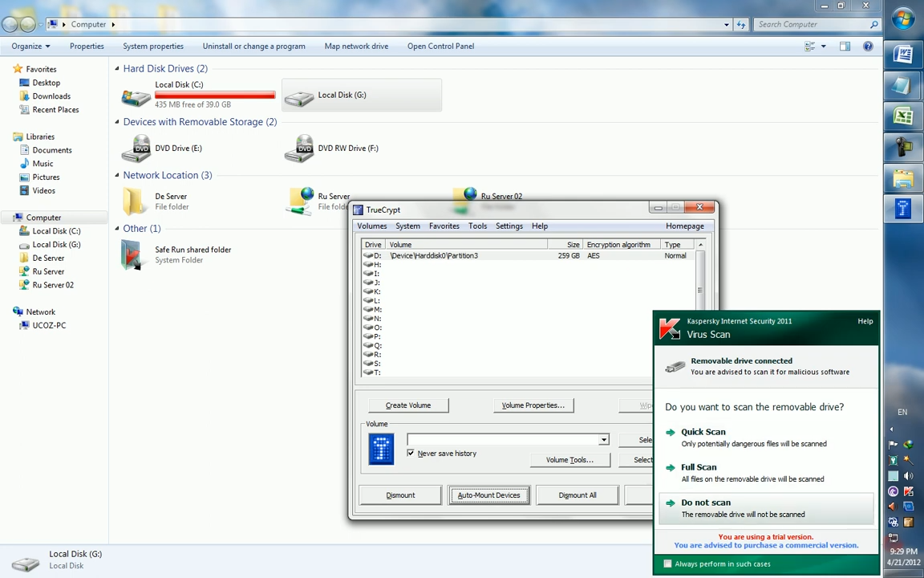Click Uninstall or change a program
Image resolution: width=924 pixels, height=578 pixels.
(254, 46)
